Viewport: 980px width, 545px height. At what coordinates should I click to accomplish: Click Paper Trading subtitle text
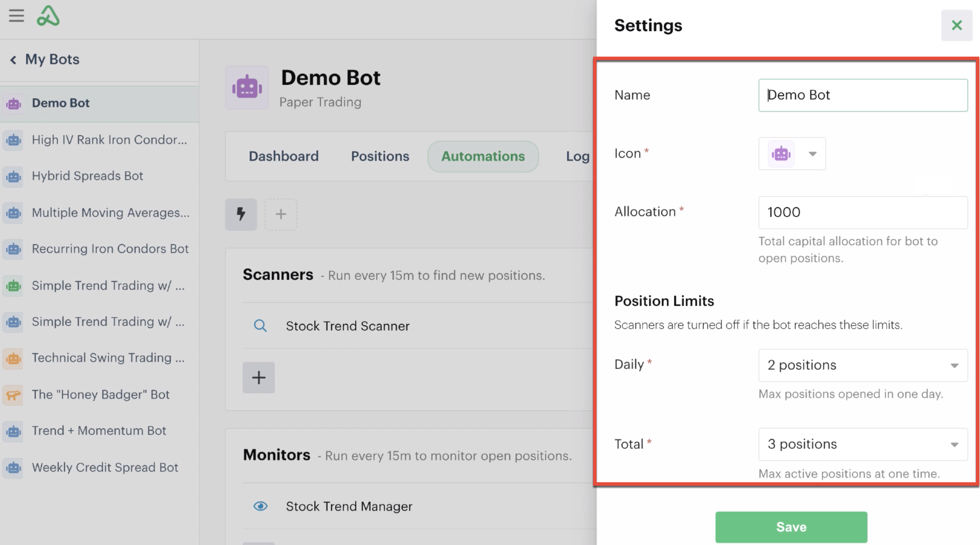click(x=320, y=102)
